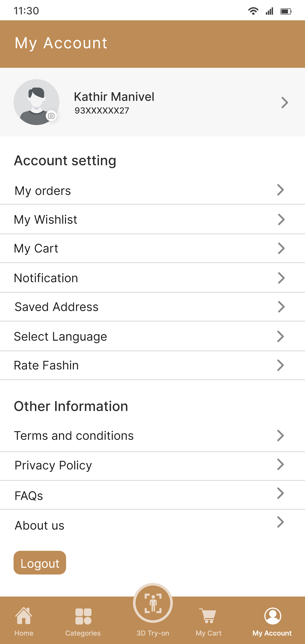Expand the Select Language chevron
This screenshot has width=305, height=644.
280,336
